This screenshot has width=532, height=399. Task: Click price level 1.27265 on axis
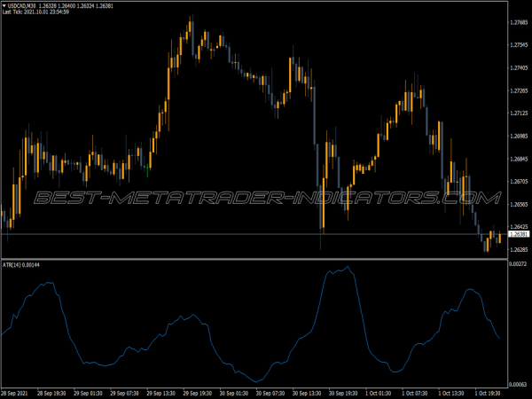pyautogui.click(x=519, y=90)
